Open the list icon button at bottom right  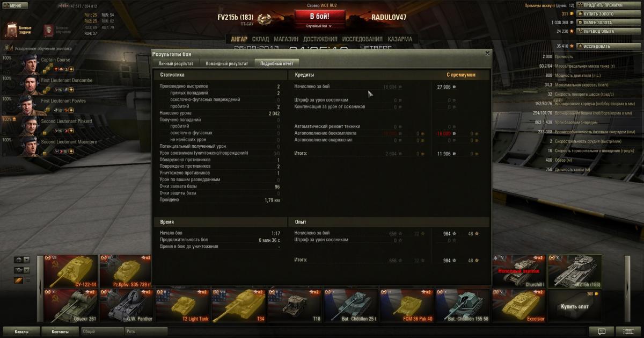pos(627,332)
